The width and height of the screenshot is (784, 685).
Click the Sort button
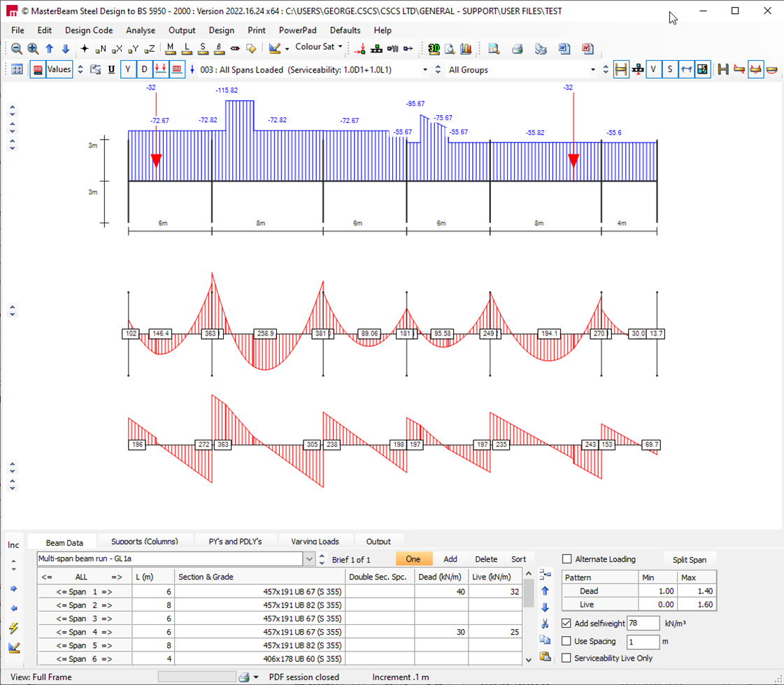point(518,559)
